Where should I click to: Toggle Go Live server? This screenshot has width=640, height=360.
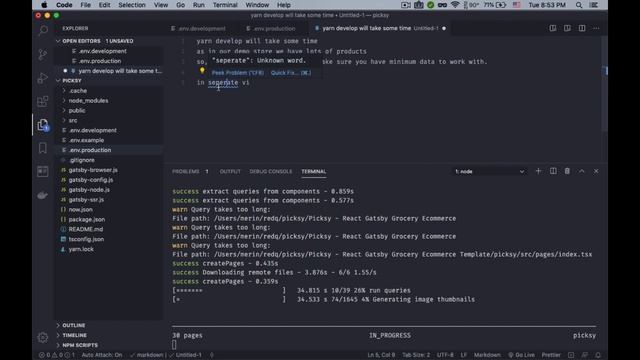521,355
